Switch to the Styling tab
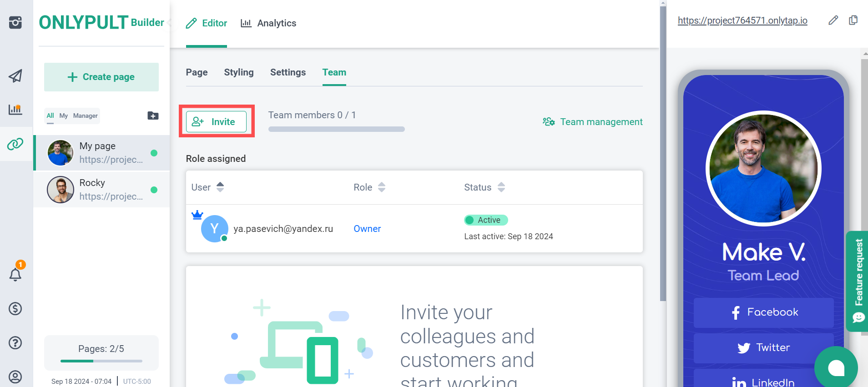 (239, 72)
